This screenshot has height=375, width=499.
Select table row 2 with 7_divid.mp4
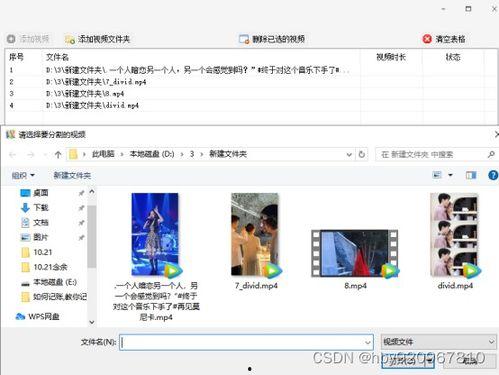pyautogui.click(x=250, y=82)
